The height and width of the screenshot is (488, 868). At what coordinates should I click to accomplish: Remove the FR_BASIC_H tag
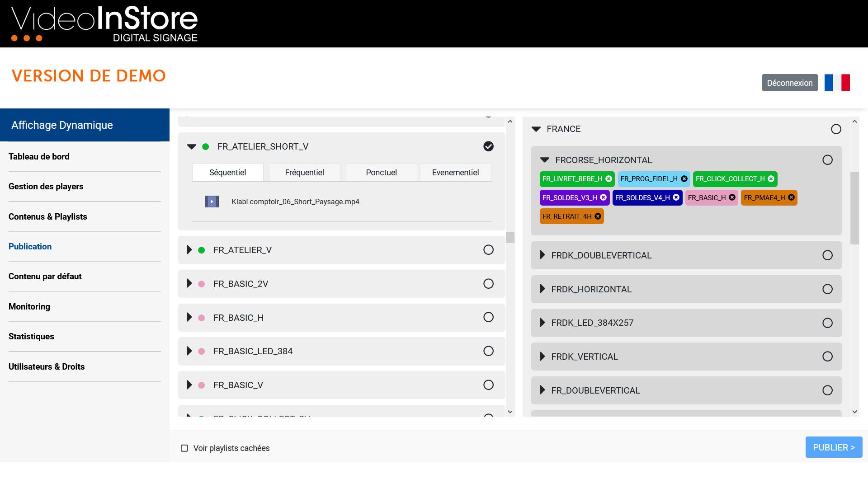732,197
